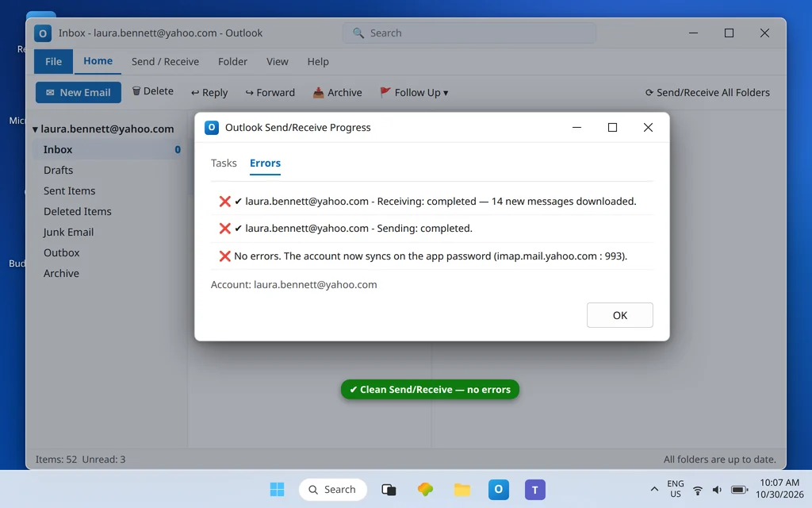The image size is (812, 508).
Task: Click the red X beside the No errors message
Action: pyautogui.click(x=224, y=256)
